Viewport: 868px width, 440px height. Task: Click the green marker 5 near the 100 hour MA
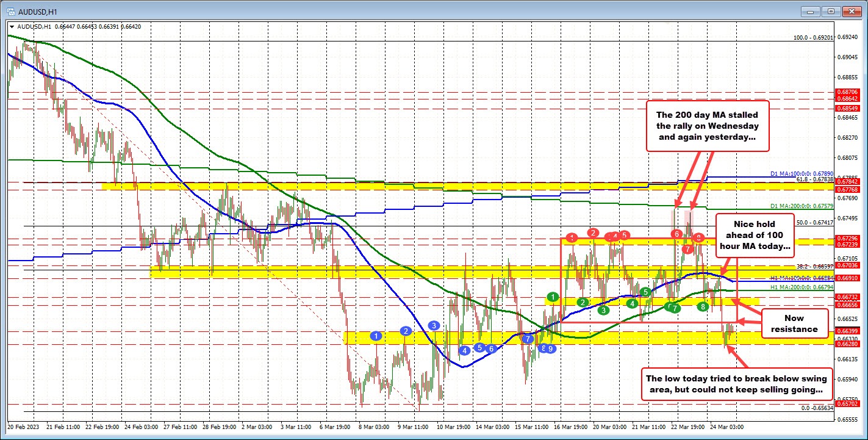pos(645,292)
